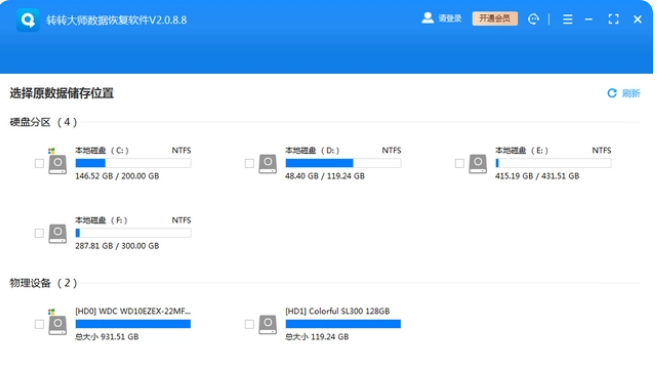Click the 总大小 119.24 GB text

[317, 337]
